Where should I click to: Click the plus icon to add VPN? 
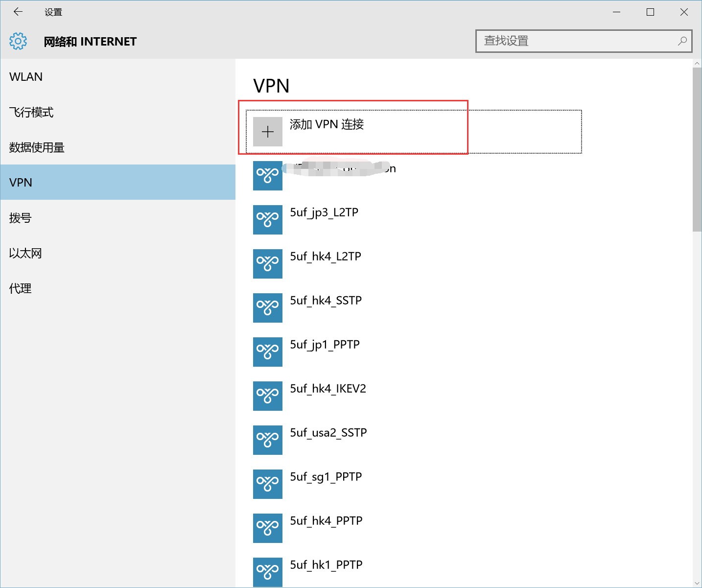267,132
